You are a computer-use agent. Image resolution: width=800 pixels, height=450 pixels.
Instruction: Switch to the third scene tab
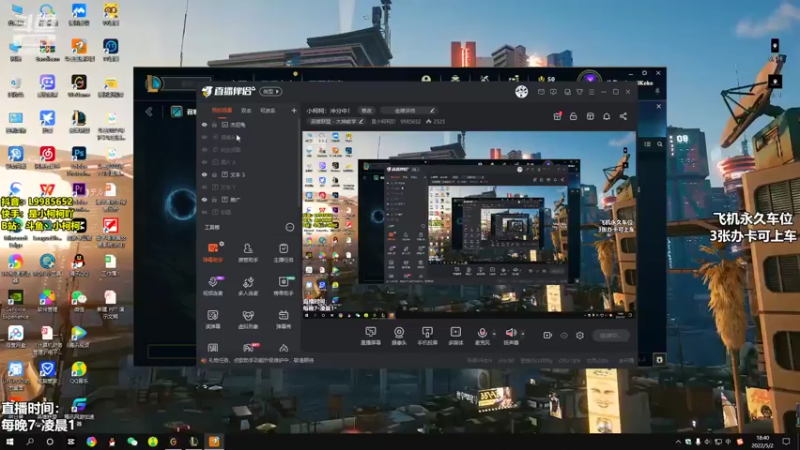(x=268, y=110)
